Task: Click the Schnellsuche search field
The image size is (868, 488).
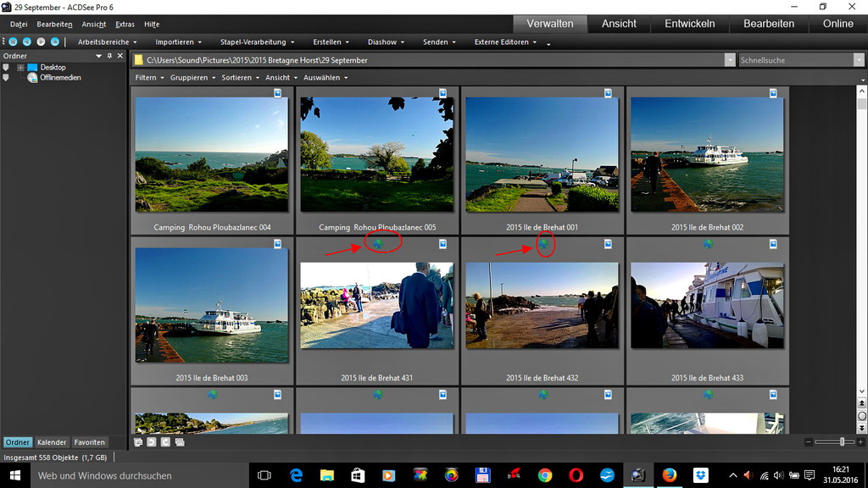Action: pyautogui.click(x=796, y=60)
